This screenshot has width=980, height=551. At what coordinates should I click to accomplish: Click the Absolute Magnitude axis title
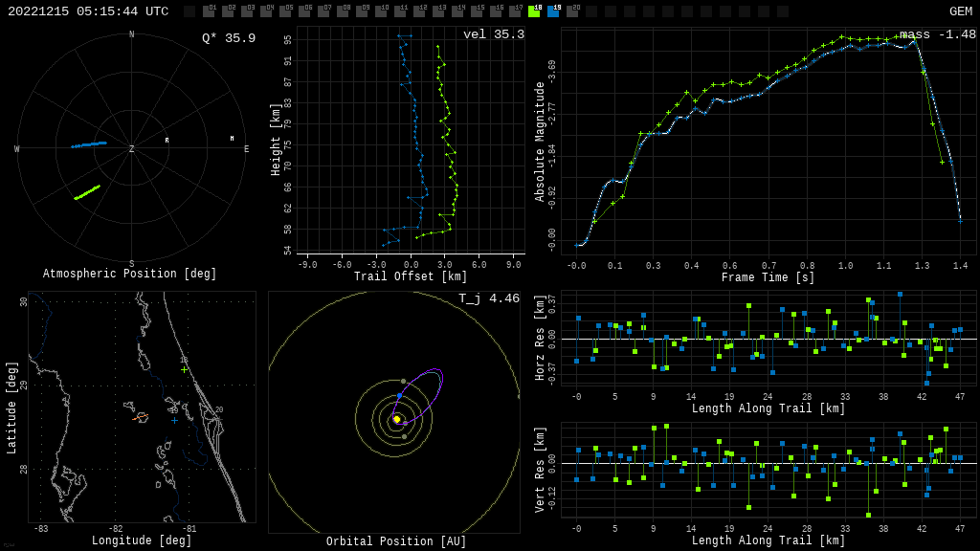coord(540,142)
